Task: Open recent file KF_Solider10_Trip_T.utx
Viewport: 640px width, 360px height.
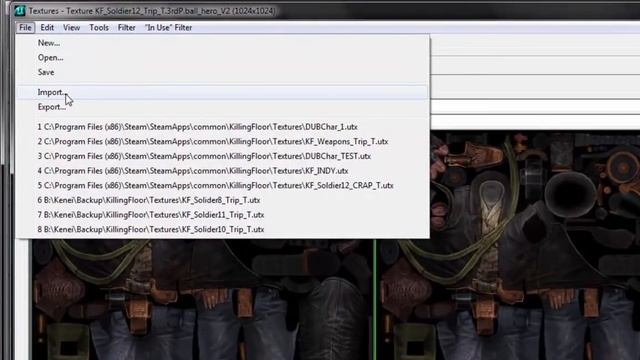Action: pyautogui.click(x=222, y=229)
